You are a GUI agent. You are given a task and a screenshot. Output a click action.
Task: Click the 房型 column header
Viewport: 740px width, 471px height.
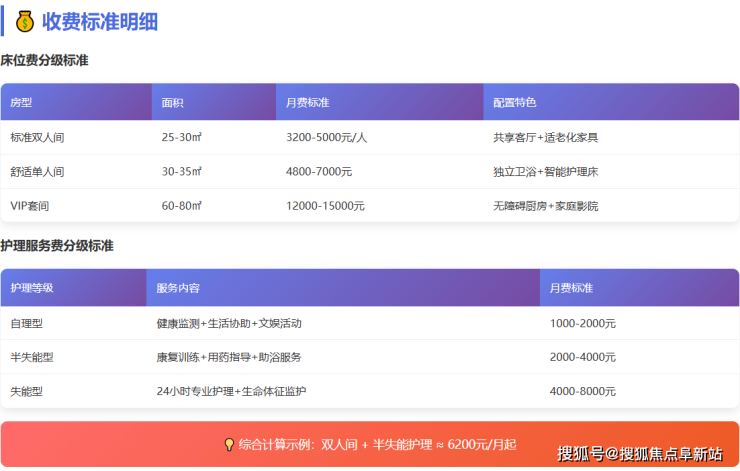coord(21,103)
